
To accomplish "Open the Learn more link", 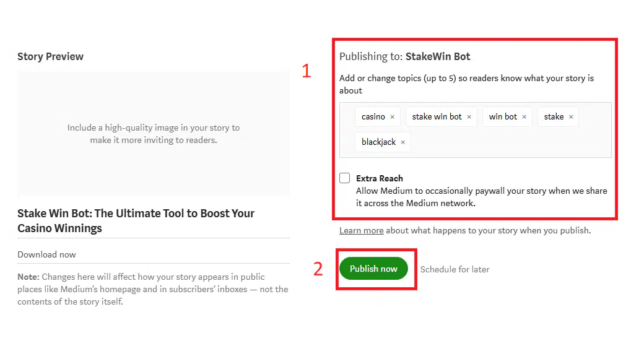I will point(362,230).
